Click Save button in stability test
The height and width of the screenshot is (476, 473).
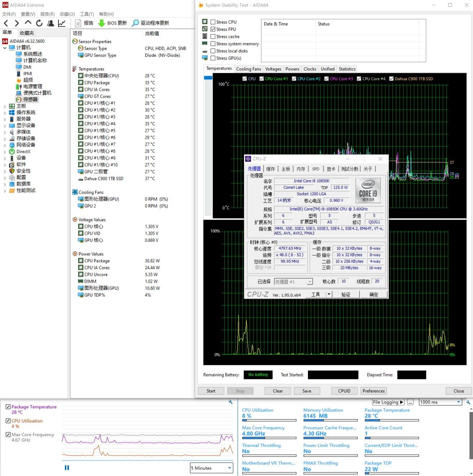click(307, 391)
